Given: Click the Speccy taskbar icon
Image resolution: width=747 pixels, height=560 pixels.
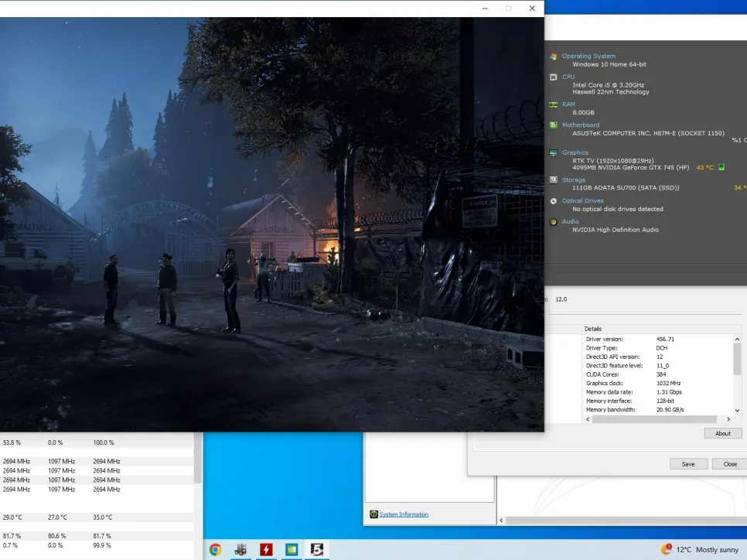Looking at the screenshot, I should 240,549.
